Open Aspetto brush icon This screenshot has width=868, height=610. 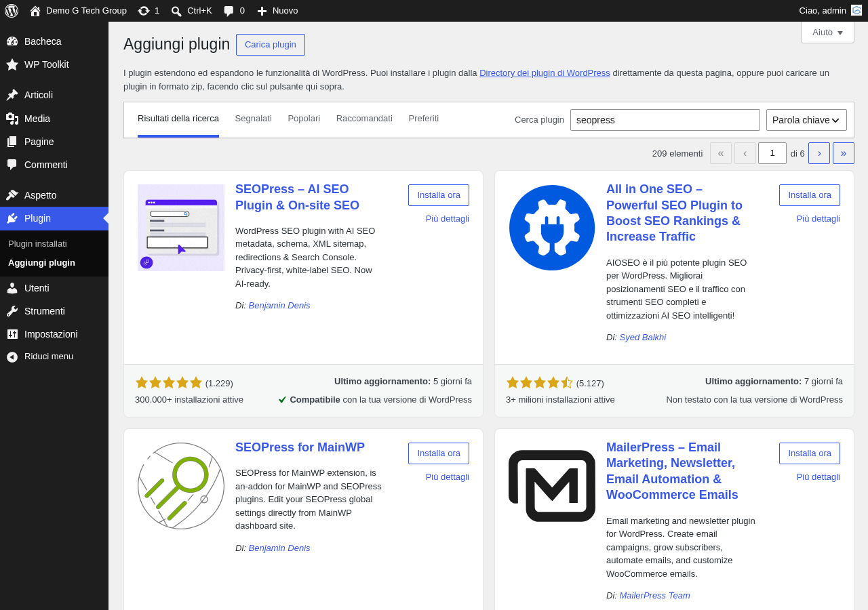(x=12, y=195)
